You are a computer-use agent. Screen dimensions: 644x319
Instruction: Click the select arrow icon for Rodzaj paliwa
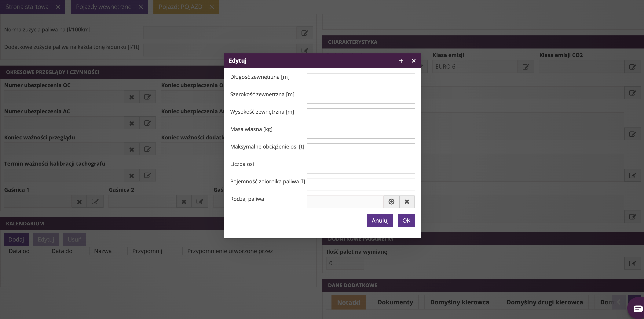(x=391, y=202)
